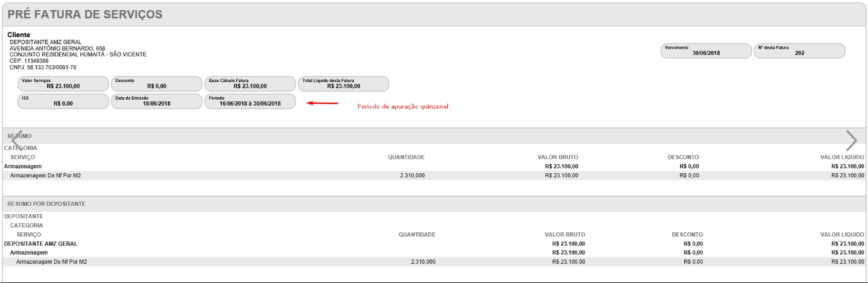Click Armazenagem De Nf Por M2 in Resumo section

coord(46,175)
